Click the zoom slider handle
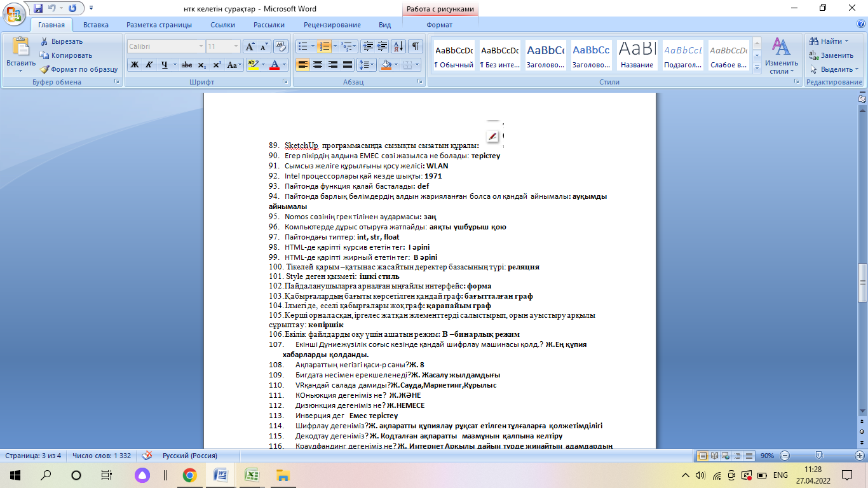Image resolution: width=868 pixels, height=488 pixels. tap(818, 456)
